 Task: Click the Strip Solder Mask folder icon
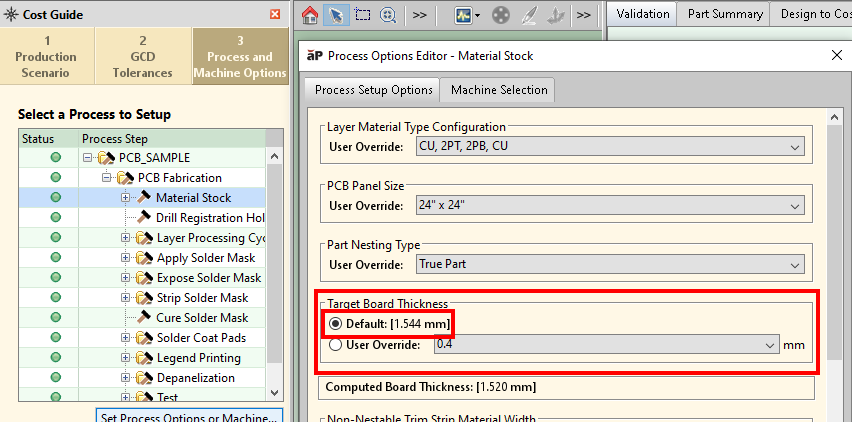coord(145,298)
